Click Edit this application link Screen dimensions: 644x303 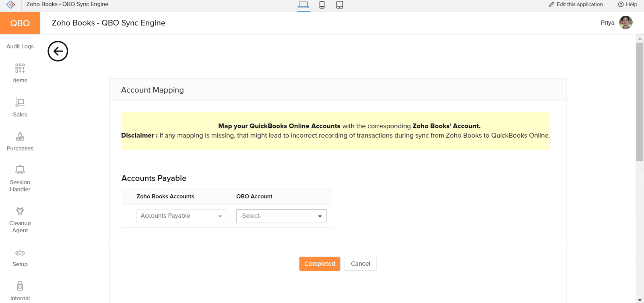(576, 4)
